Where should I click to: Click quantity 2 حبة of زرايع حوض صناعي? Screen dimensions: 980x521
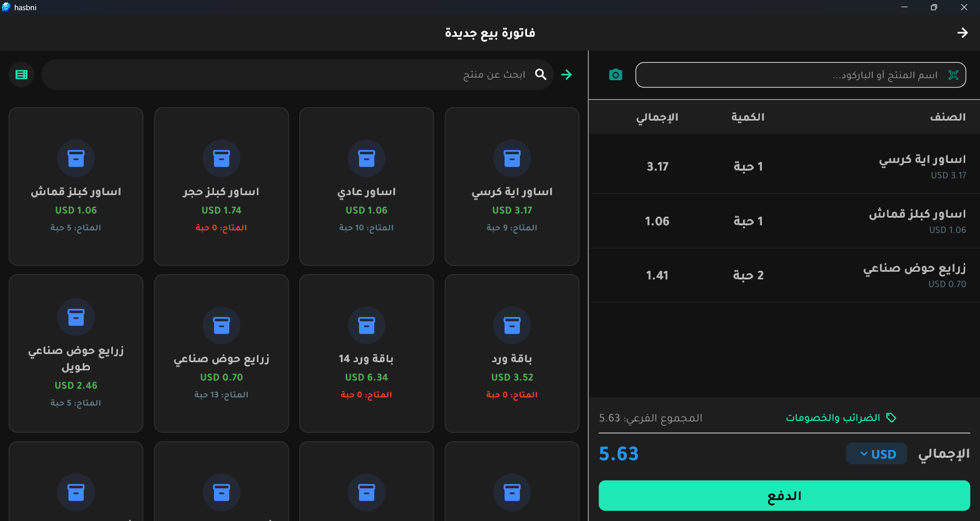[x=748, y=275]
